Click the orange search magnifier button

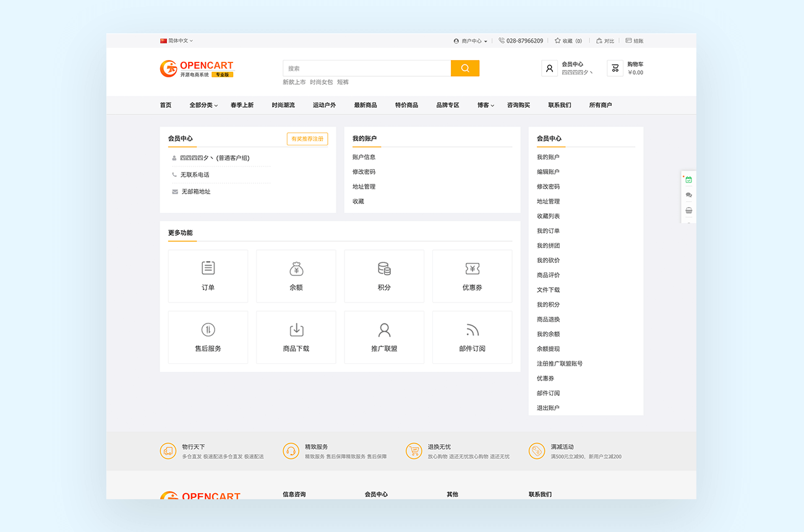point(465,68)
